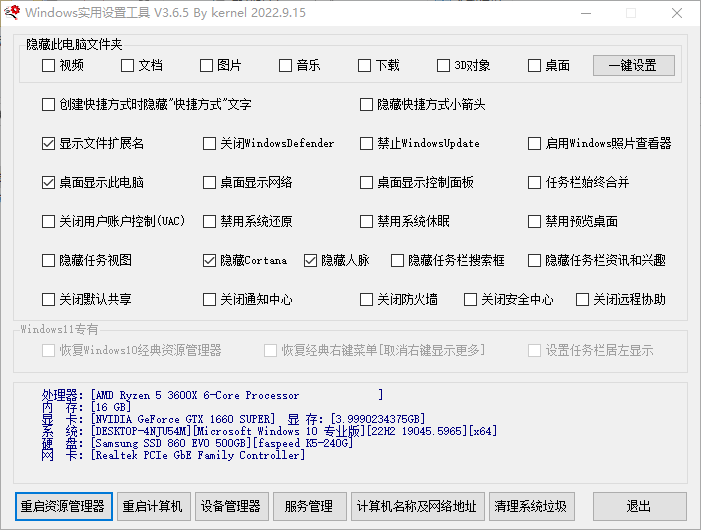Click the DESKTOP-4NJU54M system name text

point(141,431)
